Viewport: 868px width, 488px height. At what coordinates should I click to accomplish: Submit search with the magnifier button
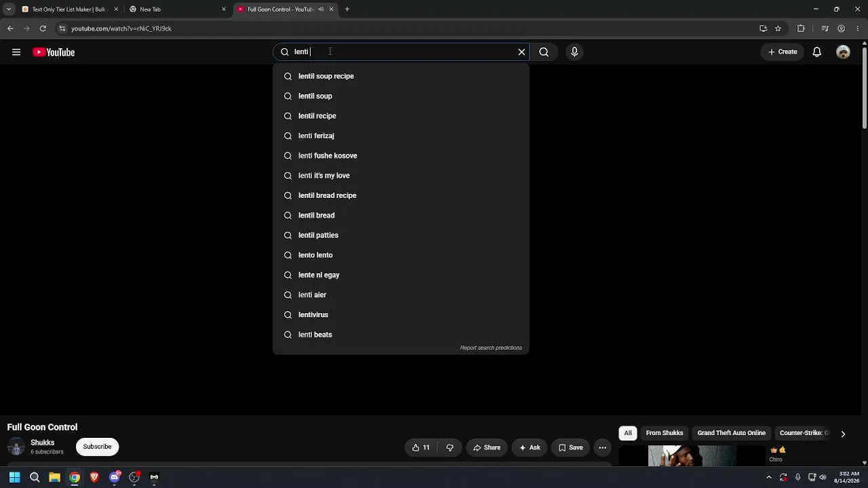pos(544,52)
